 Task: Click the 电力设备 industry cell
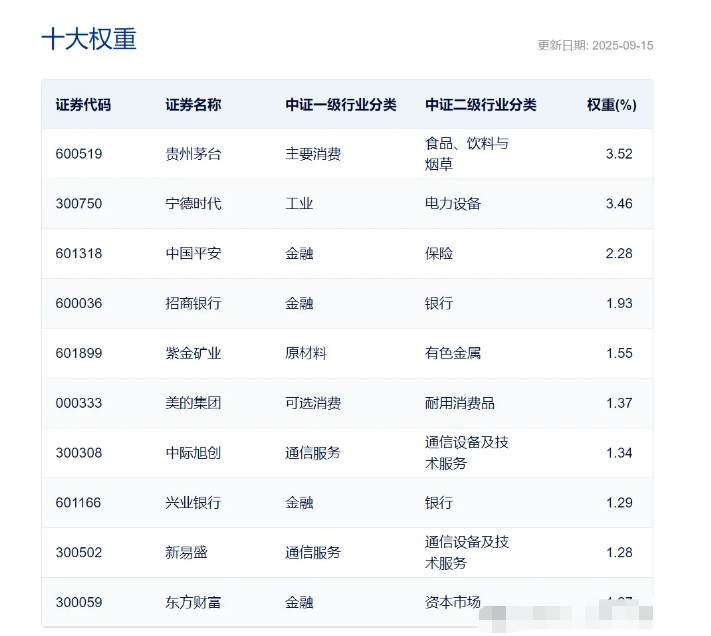click(x=453, y=204)
